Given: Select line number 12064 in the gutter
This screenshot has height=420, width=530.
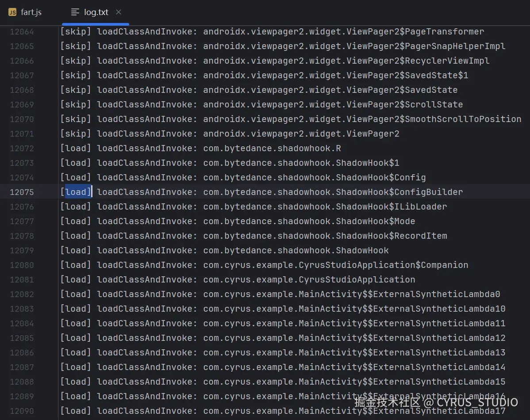Looking at the screenshot, I should 22,31.
